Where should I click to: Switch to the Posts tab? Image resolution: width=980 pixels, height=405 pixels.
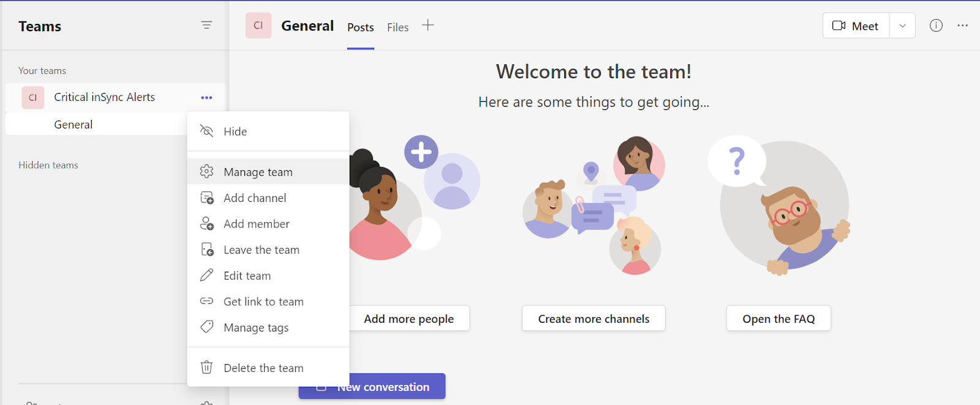coord(361,28)
